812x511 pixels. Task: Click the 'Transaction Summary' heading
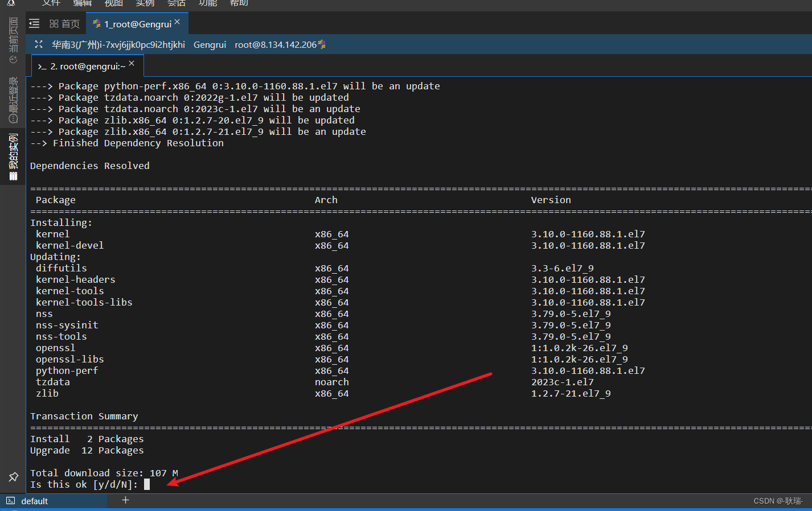84,416
